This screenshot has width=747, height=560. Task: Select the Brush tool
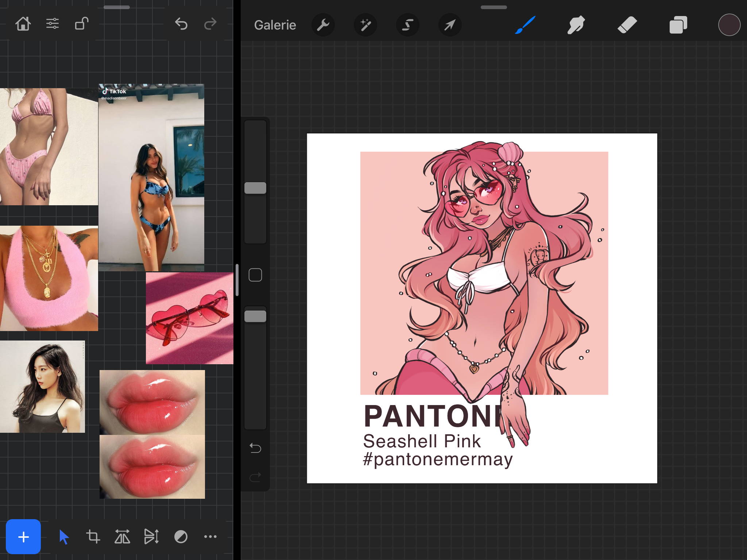pyautogui.click(x=525, y=25)
